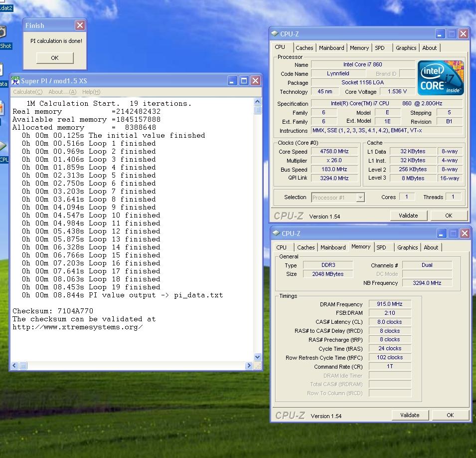Switch to Memory tab in upper CPU-Z
Viewport: 476px width, 458px height.
[359, 48]
